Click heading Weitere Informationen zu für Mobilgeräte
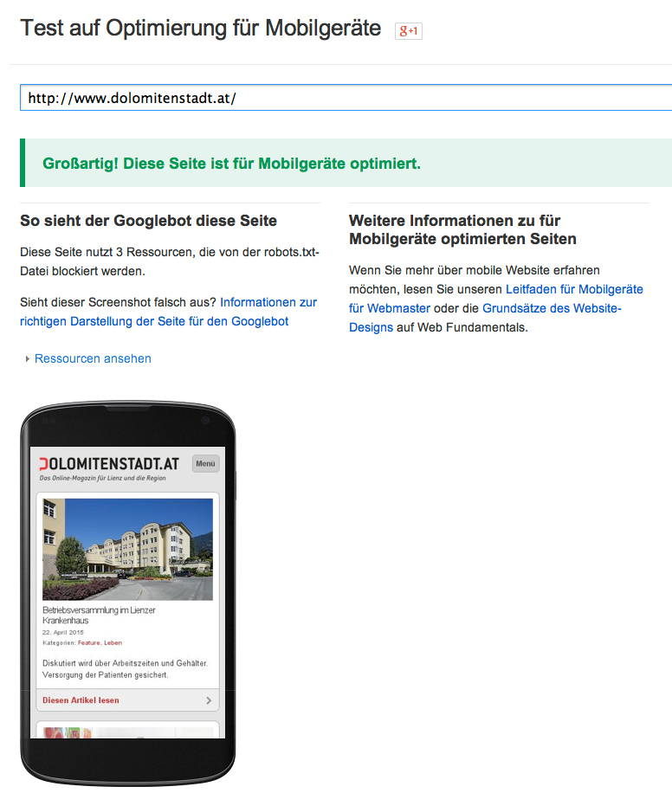This screenshot has height=793, width=672. tap(462, 229)
